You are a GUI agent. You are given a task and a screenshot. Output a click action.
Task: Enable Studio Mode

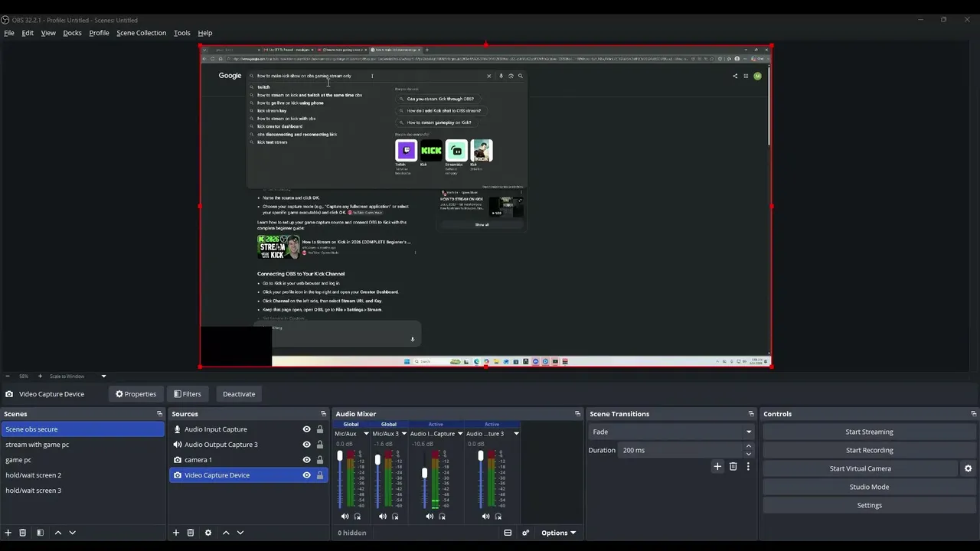(x=869, y=487)
